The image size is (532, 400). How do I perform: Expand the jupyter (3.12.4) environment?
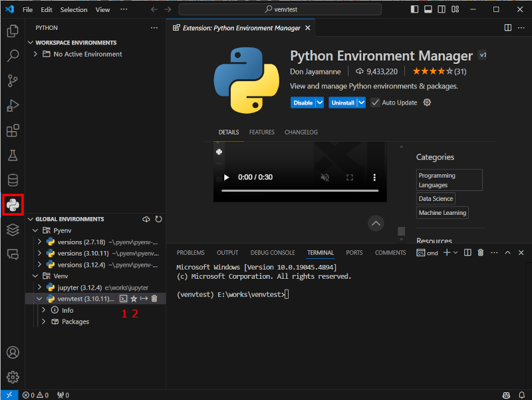pyautogui.click(x=39, y=288)
